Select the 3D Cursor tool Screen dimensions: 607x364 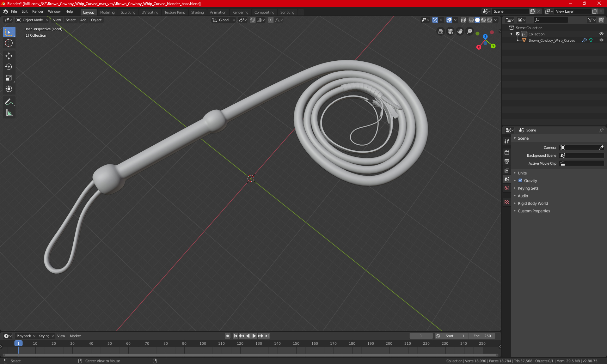pyautogui.click(x=9, y=43)
